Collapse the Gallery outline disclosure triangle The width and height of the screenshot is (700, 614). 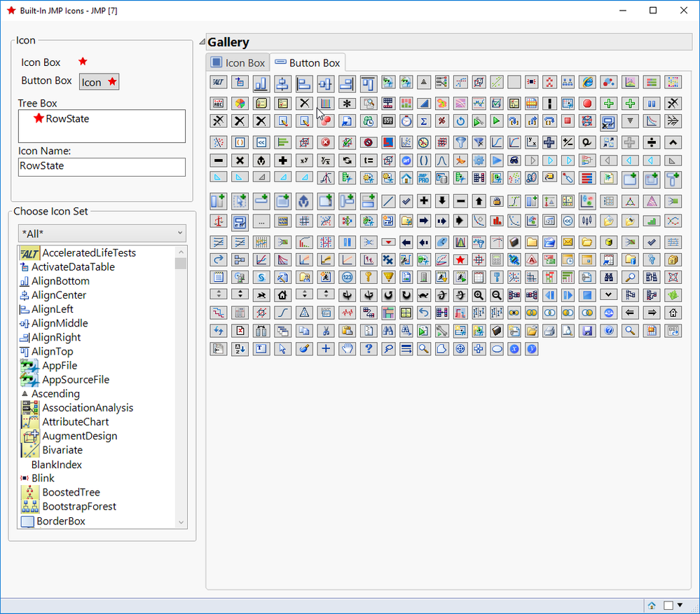point(203,42)
